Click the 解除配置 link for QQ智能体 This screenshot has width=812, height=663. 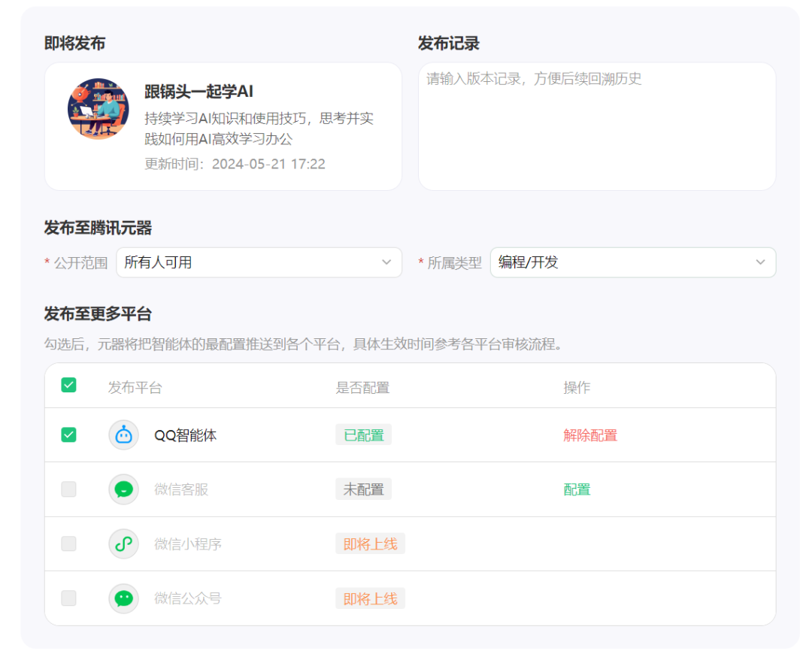pos(590,434)
